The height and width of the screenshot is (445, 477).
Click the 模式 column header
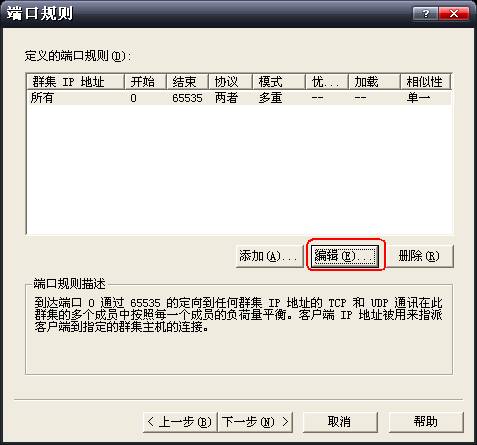(279, 82)
